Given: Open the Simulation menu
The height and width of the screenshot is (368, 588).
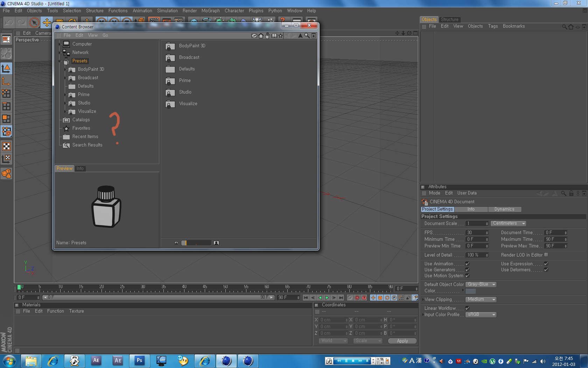Looking at the screenshot, I should (x=167, y=11).
